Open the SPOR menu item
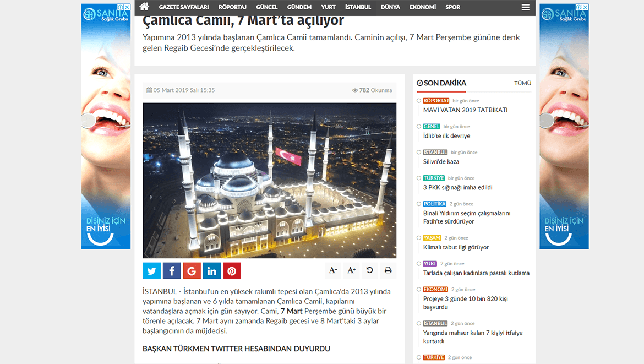The image size is (644, 364). tap(452, 7)
